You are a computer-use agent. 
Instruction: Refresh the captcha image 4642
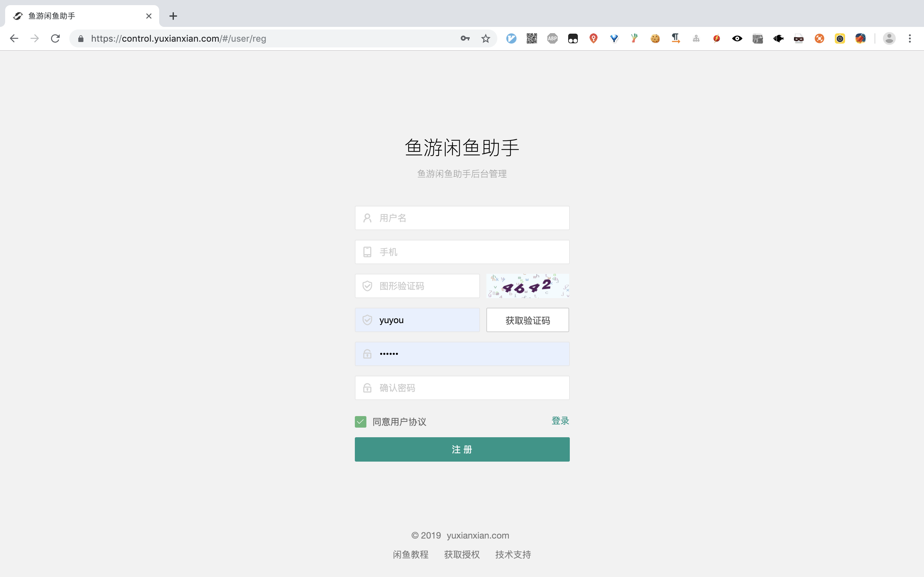(527, 286)
